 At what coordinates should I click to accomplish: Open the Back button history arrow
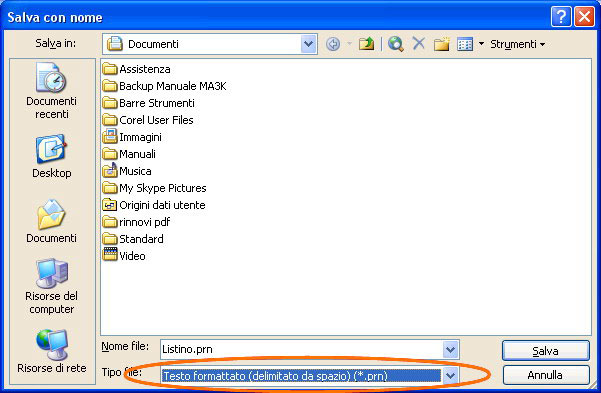click(x=349, y=44)
